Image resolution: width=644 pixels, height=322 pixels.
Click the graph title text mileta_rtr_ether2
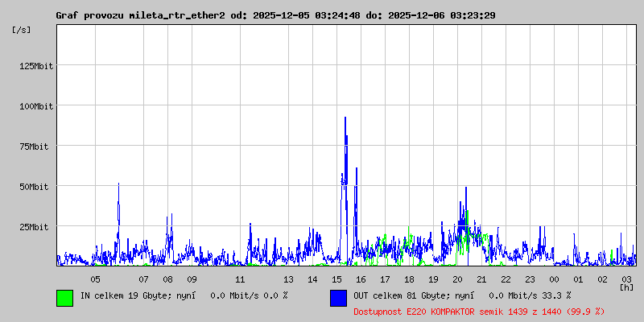176,15
